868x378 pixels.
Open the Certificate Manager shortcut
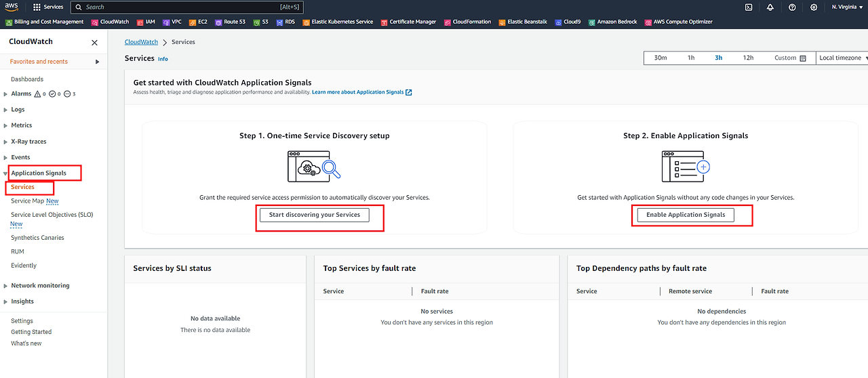(x=408, y=22)
